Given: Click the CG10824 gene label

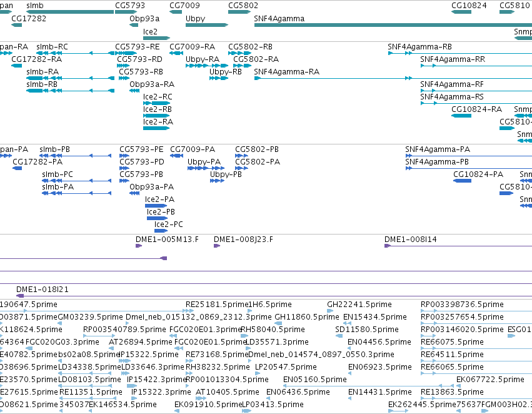Looking at the screenshot, I should tap(469, 6).
